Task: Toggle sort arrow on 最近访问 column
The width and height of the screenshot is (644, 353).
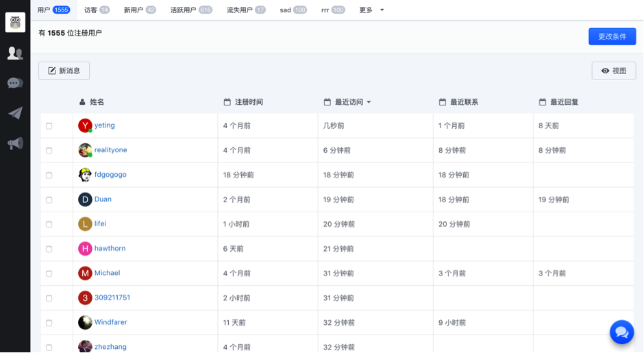Action: click(369, 102)
